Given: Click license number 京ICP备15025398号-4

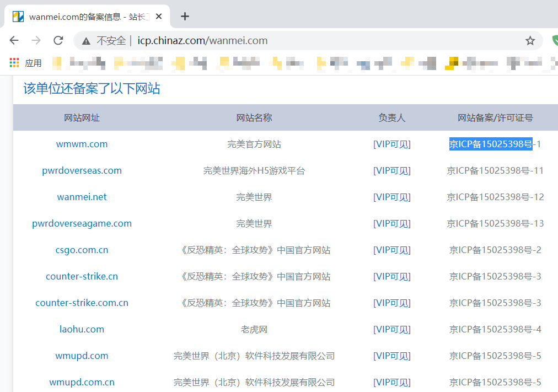Looking at the screenshot, I should click(x=495, y=329).
